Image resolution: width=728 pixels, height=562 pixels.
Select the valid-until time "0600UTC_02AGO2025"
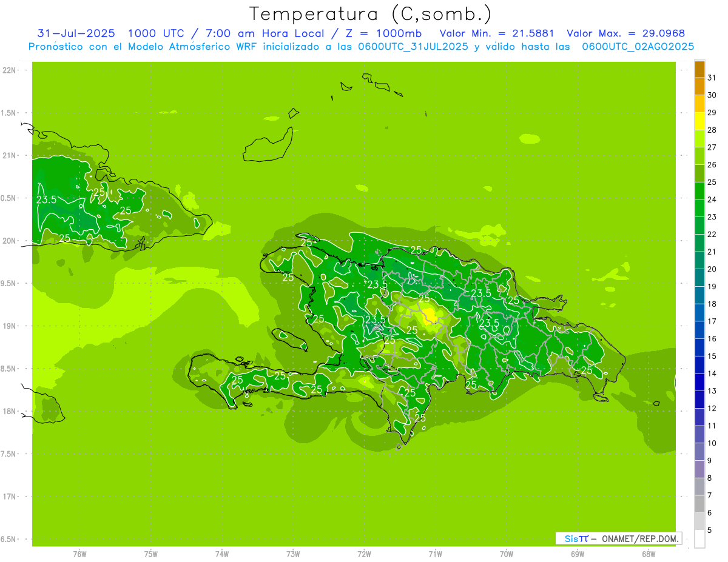[x=638, y=47]
